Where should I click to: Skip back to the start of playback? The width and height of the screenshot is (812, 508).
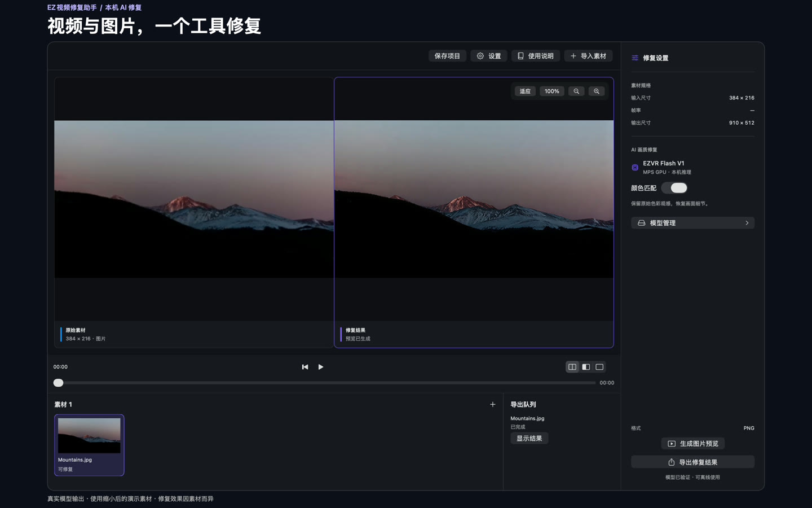tap(305, 367)
